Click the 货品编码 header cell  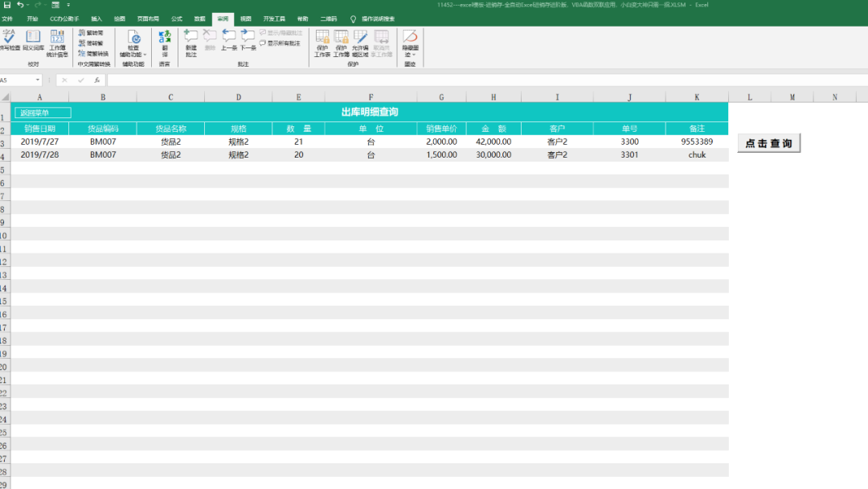point(103,129)
